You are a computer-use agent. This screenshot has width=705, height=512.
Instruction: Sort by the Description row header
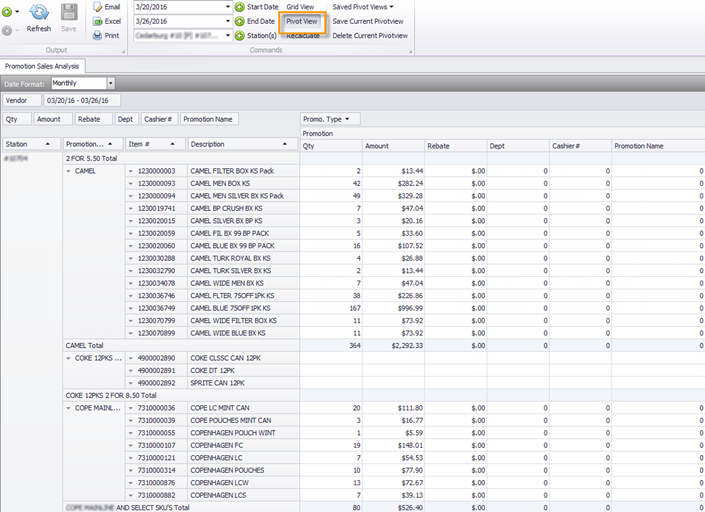tap(243, 144)
